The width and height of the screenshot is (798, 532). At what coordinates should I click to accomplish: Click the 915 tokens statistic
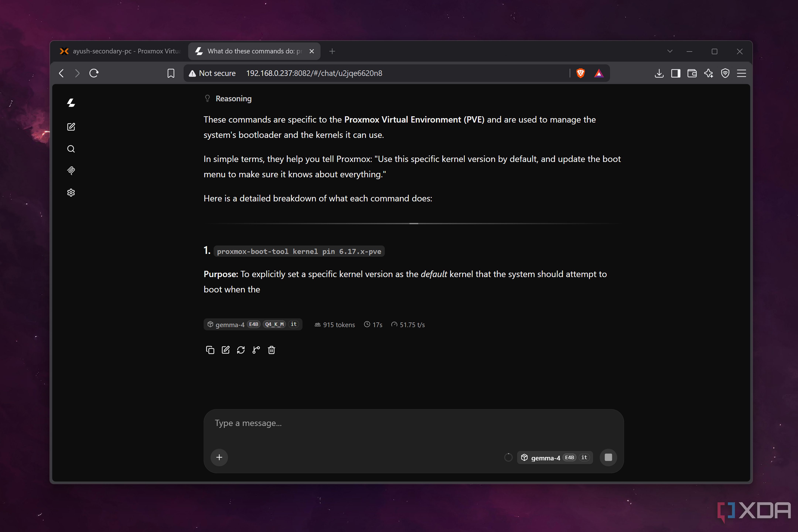click(335, 325)
